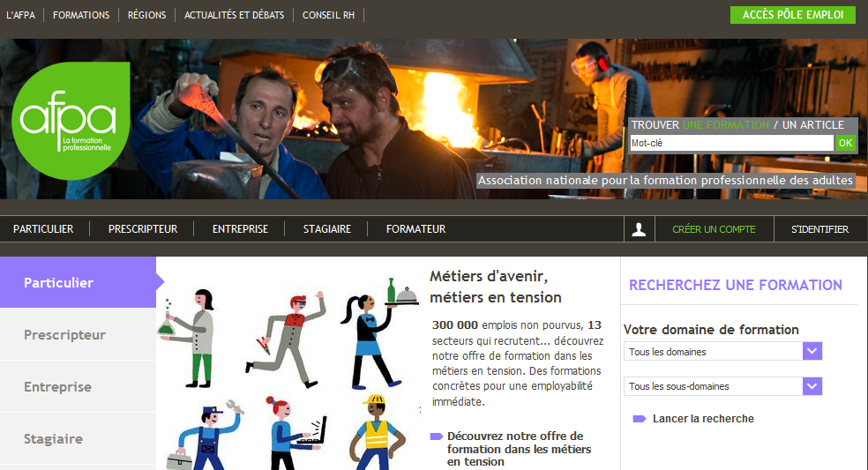
Task: Click the Mot-clé search input field
Action: coord(730,143)
